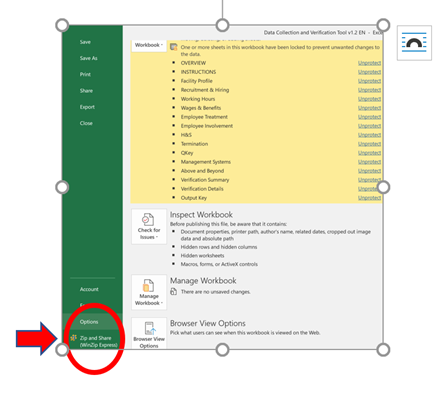
Task: Click the right-middle picture sizing handle
Action: [383, 187]
